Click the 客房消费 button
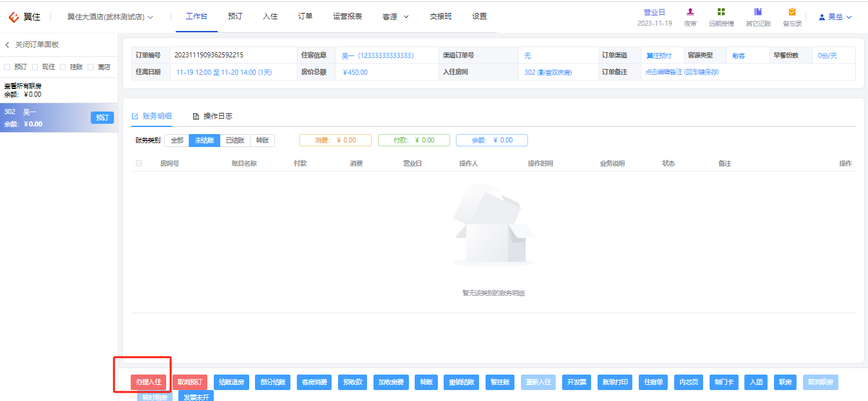Image resolution: width=868 pixels, height=401 pixels. (x=315, y=382)
